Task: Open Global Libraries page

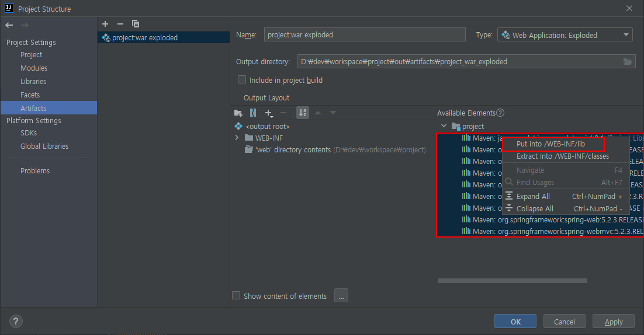Action: point(44,146)
